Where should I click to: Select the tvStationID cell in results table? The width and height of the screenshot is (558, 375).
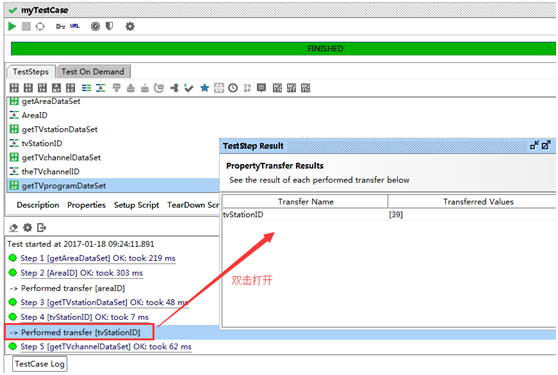tap(305, 215)
